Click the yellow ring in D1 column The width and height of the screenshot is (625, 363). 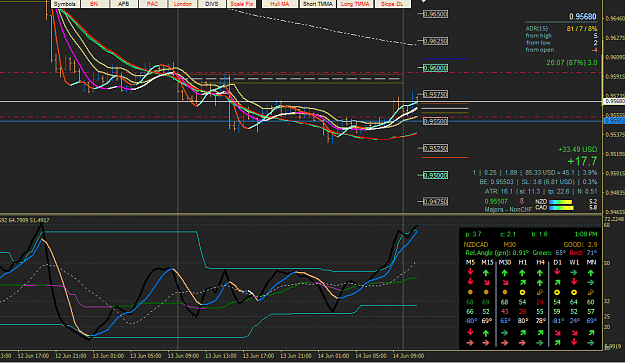click(557, 292)
